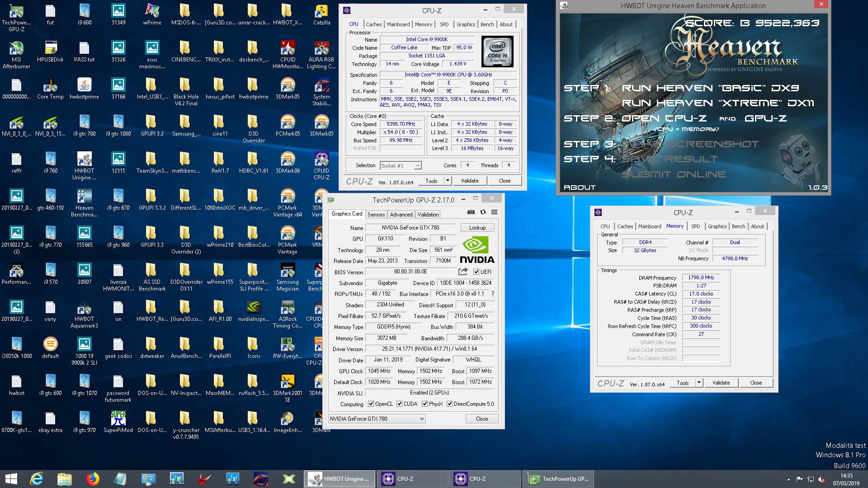The image size is (868, 488).
Task: Open the Advanced tab in GPU-Z
Action: (x=401, y=215)
